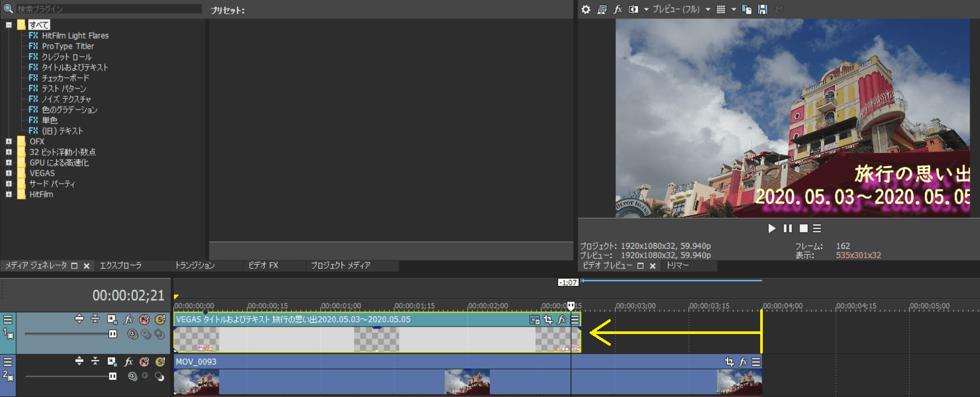Maximize track 1 height
The image size is (980, 397).
pos(79,319)
